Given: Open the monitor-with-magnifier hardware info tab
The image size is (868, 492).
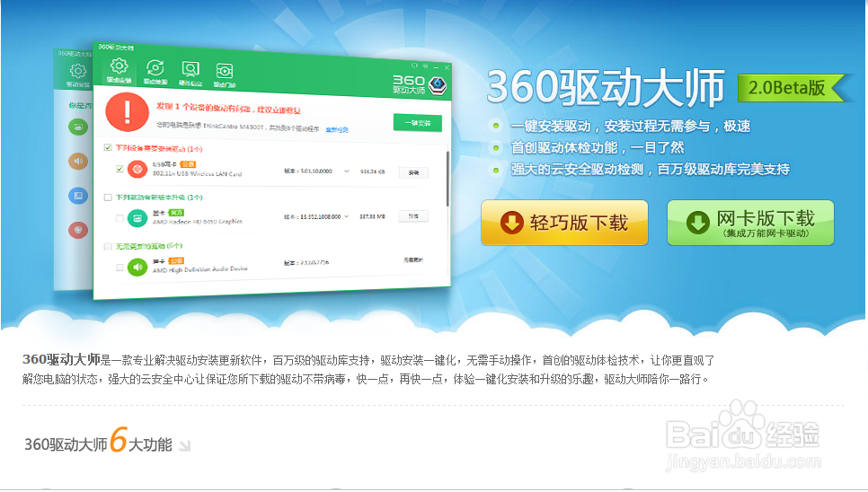Looking at the screenshot, I should pyautogui.click(x=190, y=73).
